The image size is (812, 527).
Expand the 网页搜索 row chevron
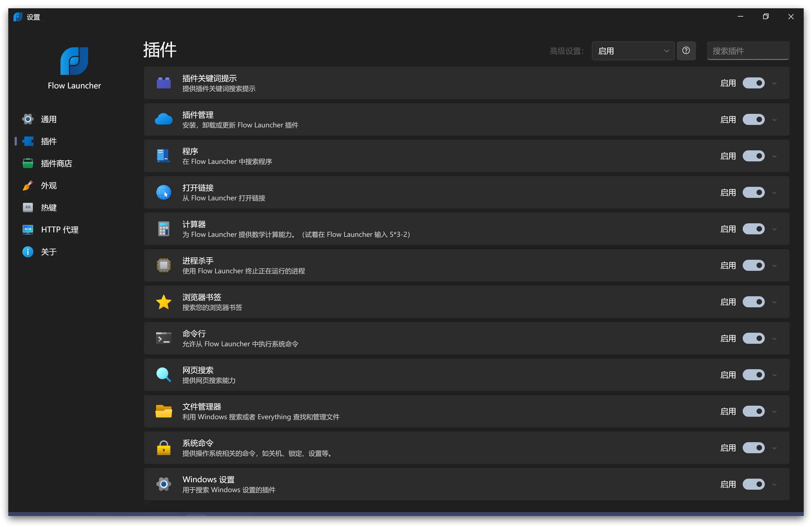(x=774, y=375)
